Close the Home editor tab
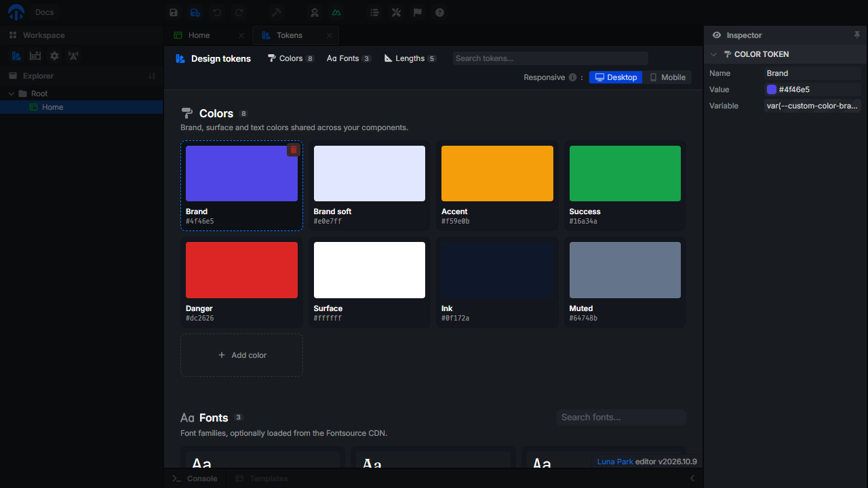Viewport: 868px width, 488px height. click(241, 35)
